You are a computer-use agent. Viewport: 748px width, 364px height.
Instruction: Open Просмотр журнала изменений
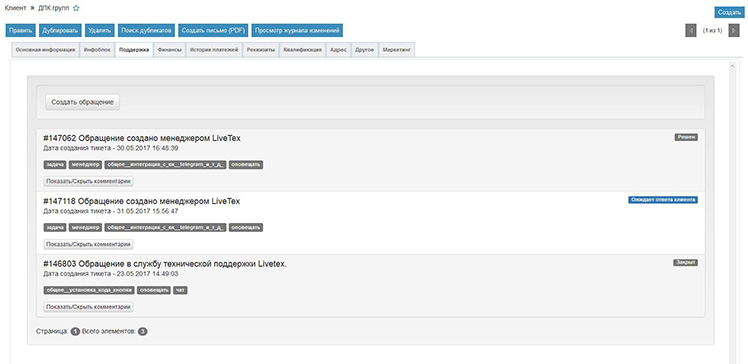click(x=297, y=31)
